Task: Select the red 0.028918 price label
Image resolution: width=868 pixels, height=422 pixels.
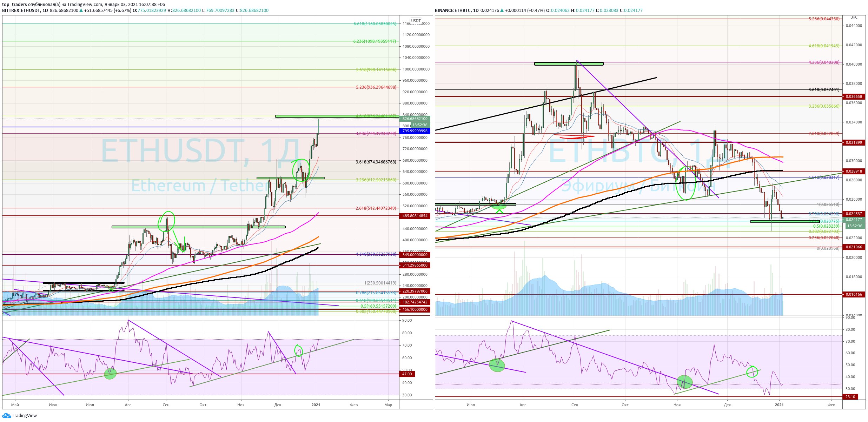Action: (854, 171)
